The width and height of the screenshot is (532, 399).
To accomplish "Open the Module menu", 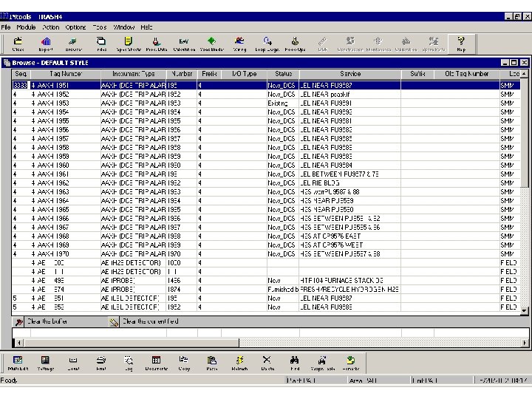I will [x=26, y=27].
